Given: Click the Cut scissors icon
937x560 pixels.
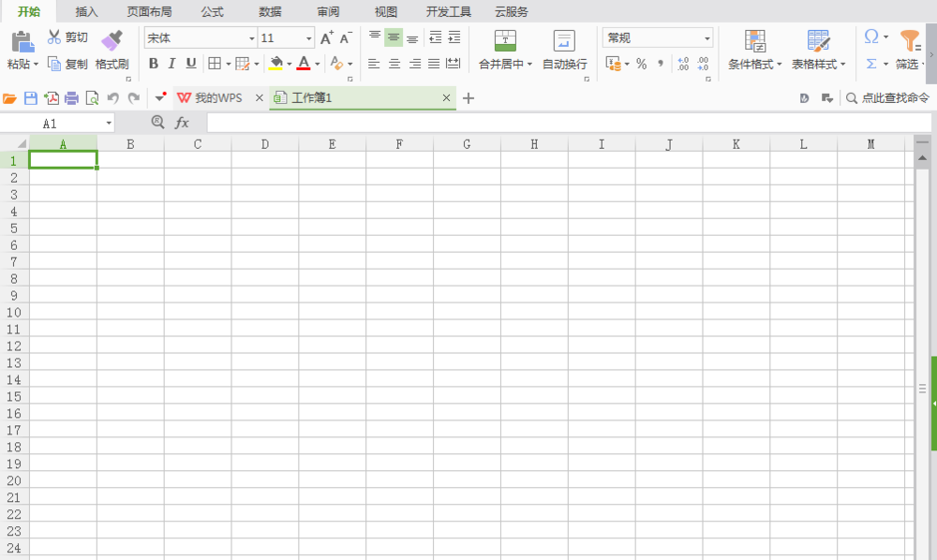Looking at the screenshot, I should [x=54, y=37].
